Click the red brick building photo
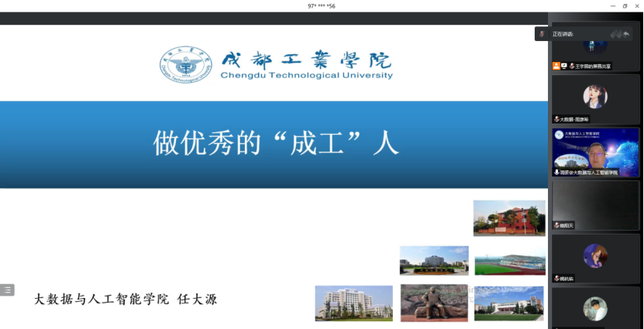This screenshot has height=329, width=644. tap(509, 218)
